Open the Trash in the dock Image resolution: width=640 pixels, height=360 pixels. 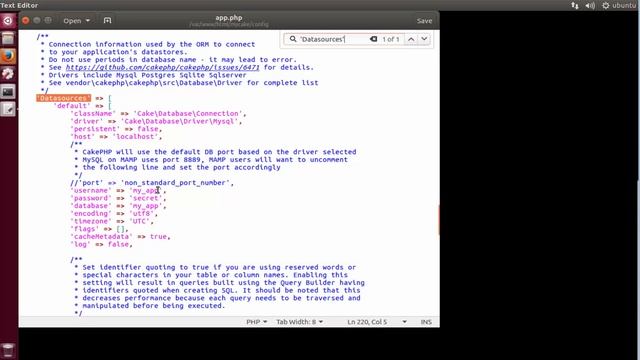[x=8, y=350]
